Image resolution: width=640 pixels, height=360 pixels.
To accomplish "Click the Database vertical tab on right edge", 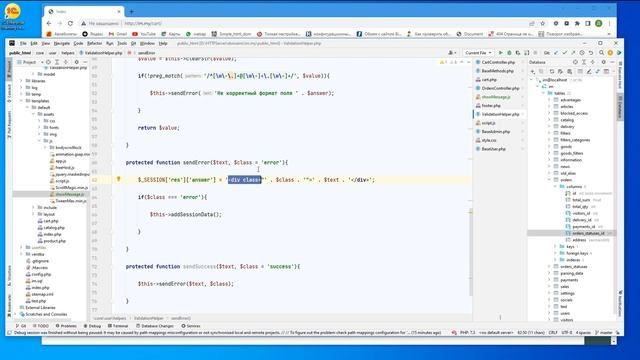I will tap(620, 108).
